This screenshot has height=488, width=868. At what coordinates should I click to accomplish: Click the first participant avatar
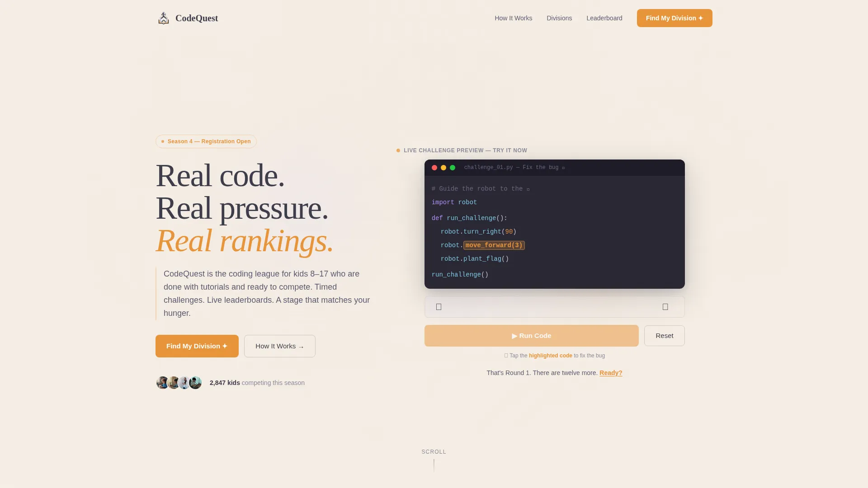pyautogui.click(x=162, y=383)
